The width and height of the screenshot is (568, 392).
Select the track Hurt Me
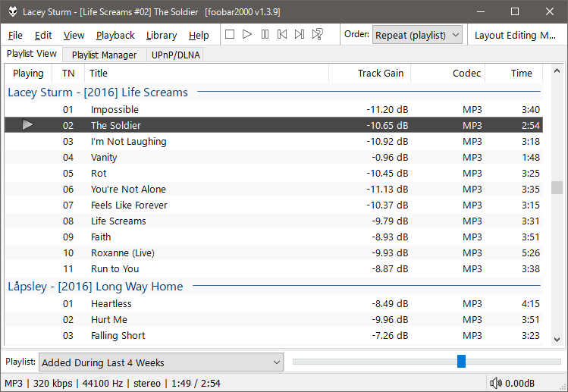(x=274, y=319)
